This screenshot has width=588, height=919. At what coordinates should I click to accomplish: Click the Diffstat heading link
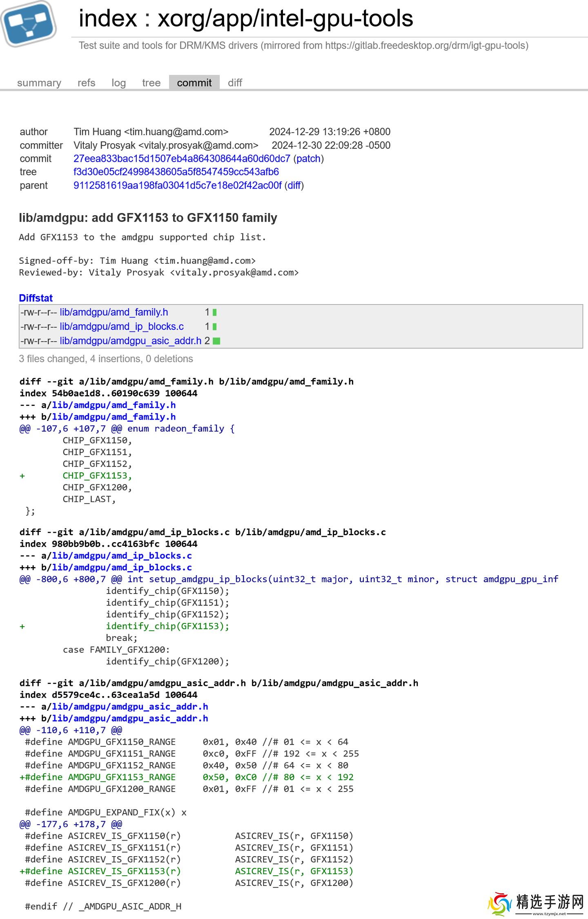pyautogui.click(x=36, y=298)
